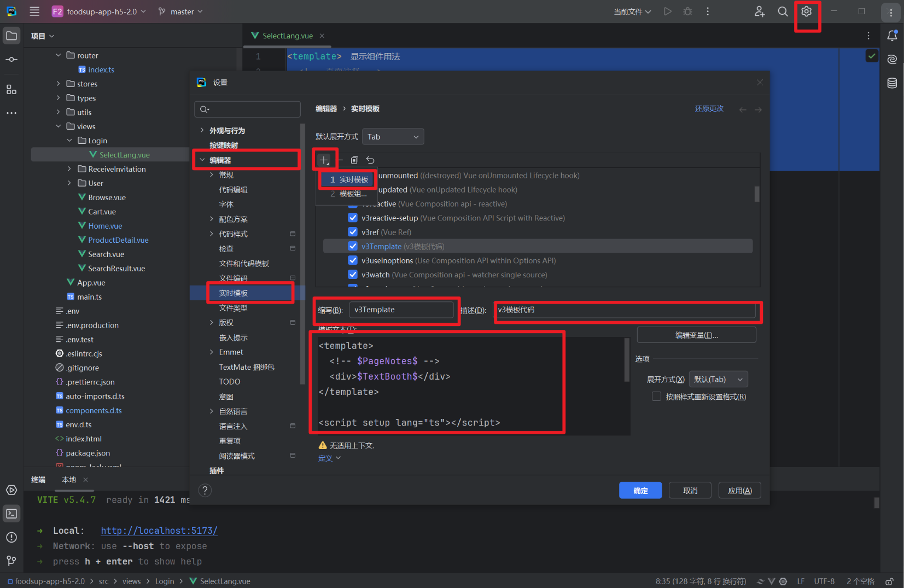Click the Search Everywhere magnifier icon
The width and height of the screenshot is (904, 588).
coord(783,11)
